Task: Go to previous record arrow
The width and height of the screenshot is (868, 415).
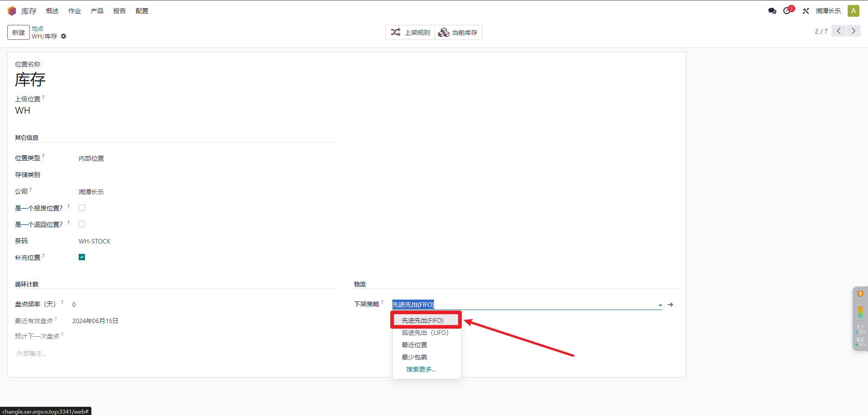Action: point(839,31)
